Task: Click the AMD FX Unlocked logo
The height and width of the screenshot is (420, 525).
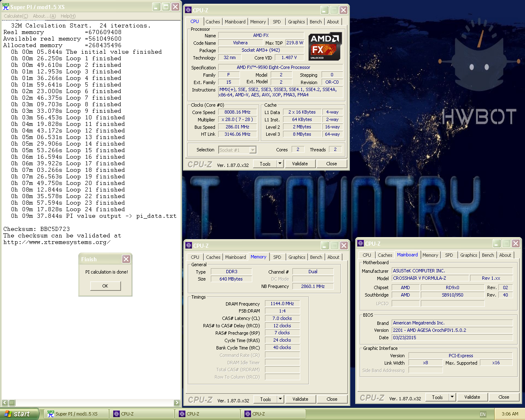Action: click(325, 46)
